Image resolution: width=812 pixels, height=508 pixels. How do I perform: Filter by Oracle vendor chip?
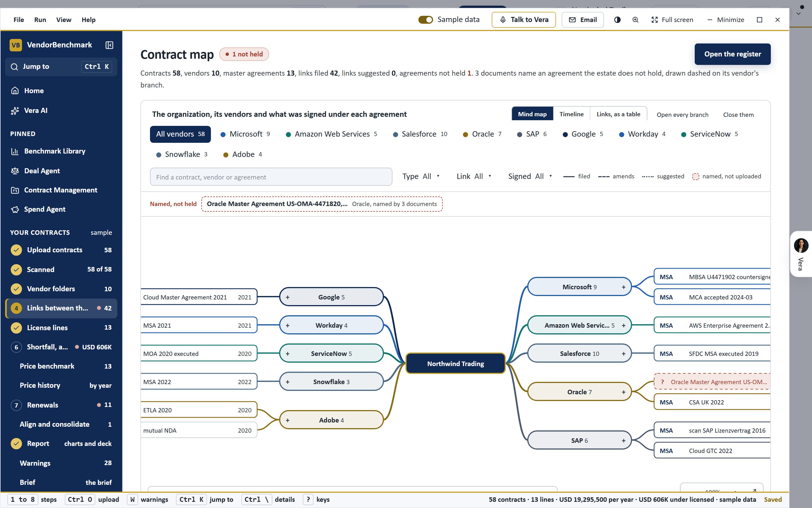482,134
